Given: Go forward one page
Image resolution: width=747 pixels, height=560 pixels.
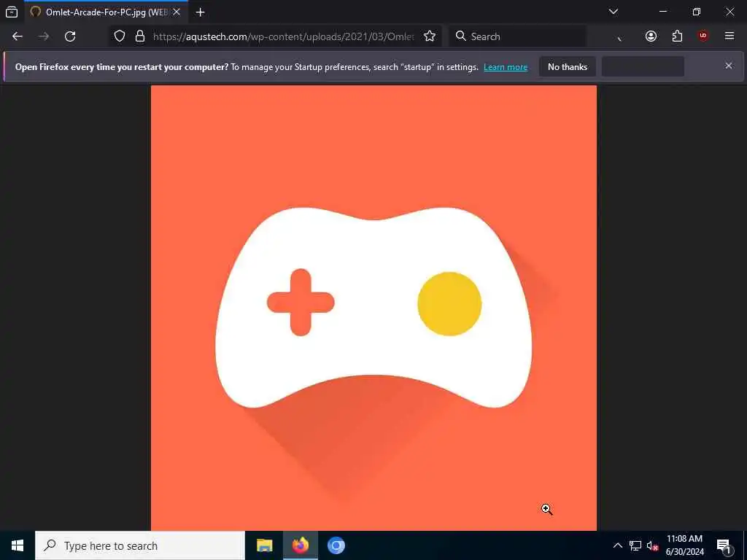Looking at the screenshot, I should click(44, 36).
